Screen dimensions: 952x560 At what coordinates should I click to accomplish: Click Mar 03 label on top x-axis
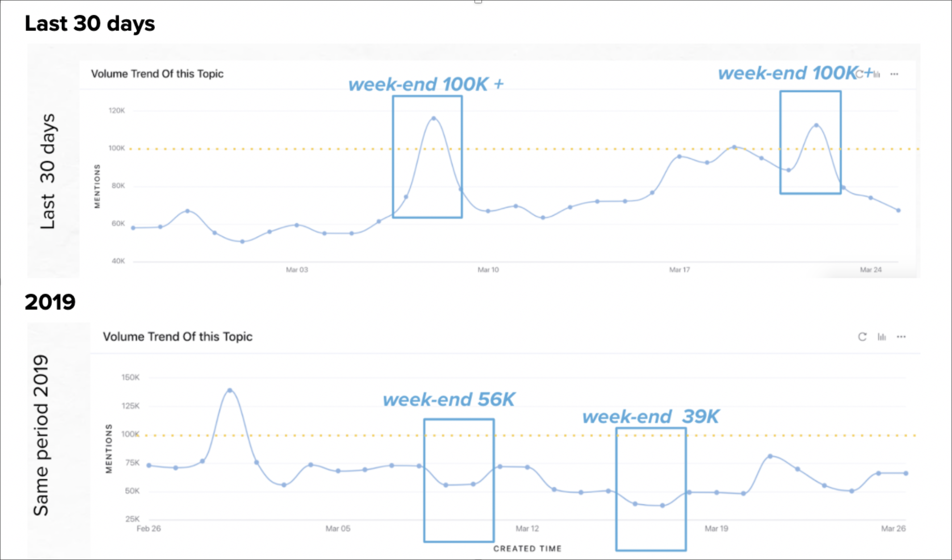click(297, 270)
